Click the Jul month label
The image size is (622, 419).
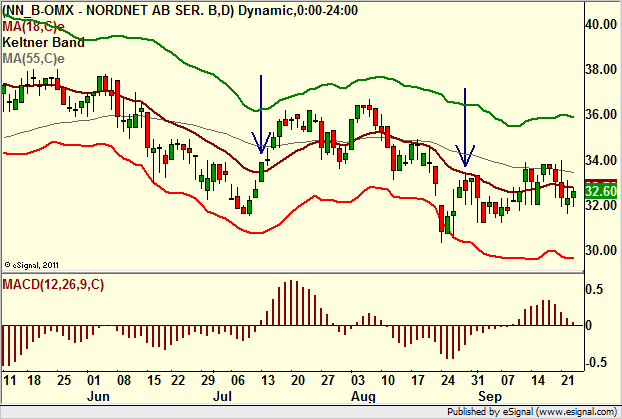tap(222, 396)
